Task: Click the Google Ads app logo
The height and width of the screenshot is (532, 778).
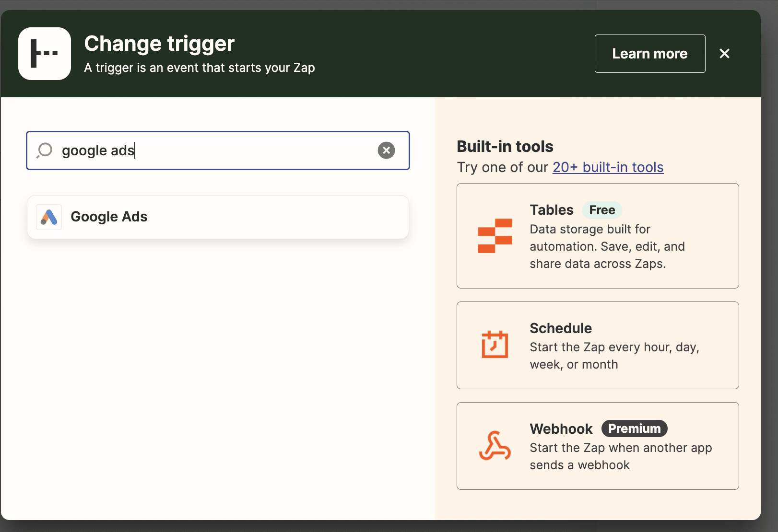Action: 49,217
